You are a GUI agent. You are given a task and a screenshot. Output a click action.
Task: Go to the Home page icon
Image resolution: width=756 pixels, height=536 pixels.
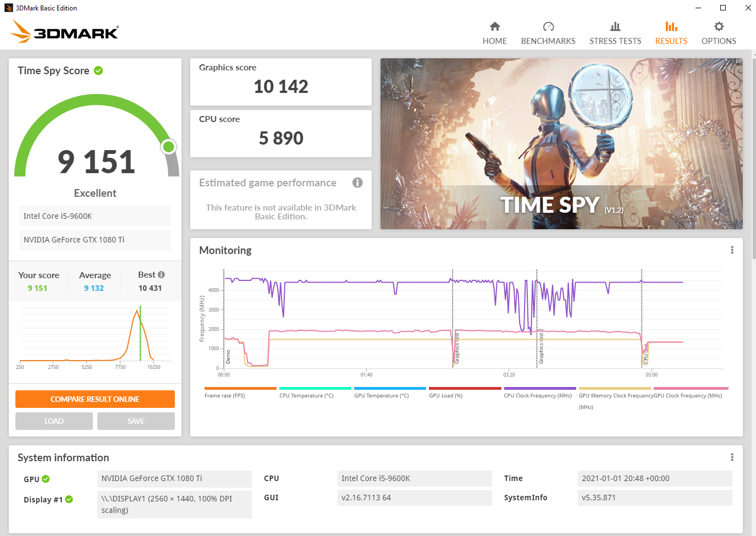pyautogui.click(x=495, y=27)
